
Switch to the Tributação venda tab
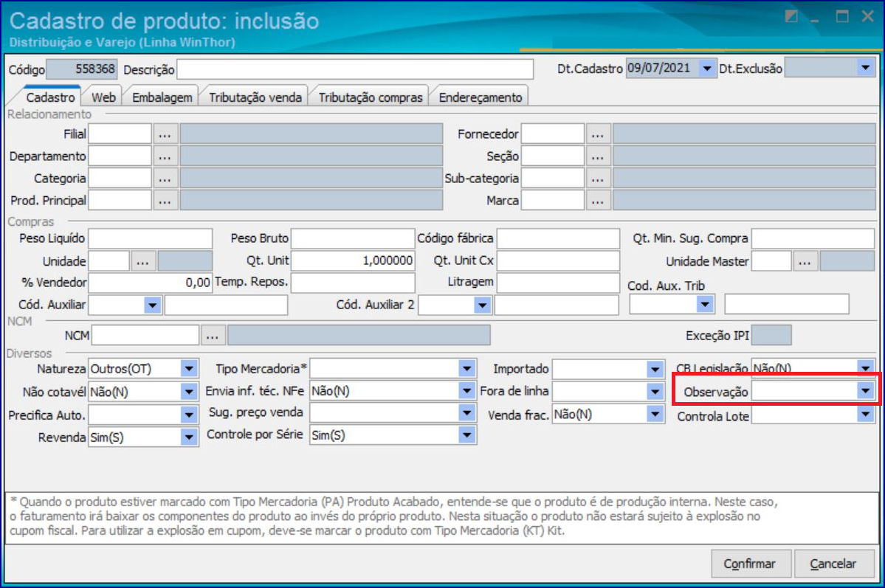point(255,97)
